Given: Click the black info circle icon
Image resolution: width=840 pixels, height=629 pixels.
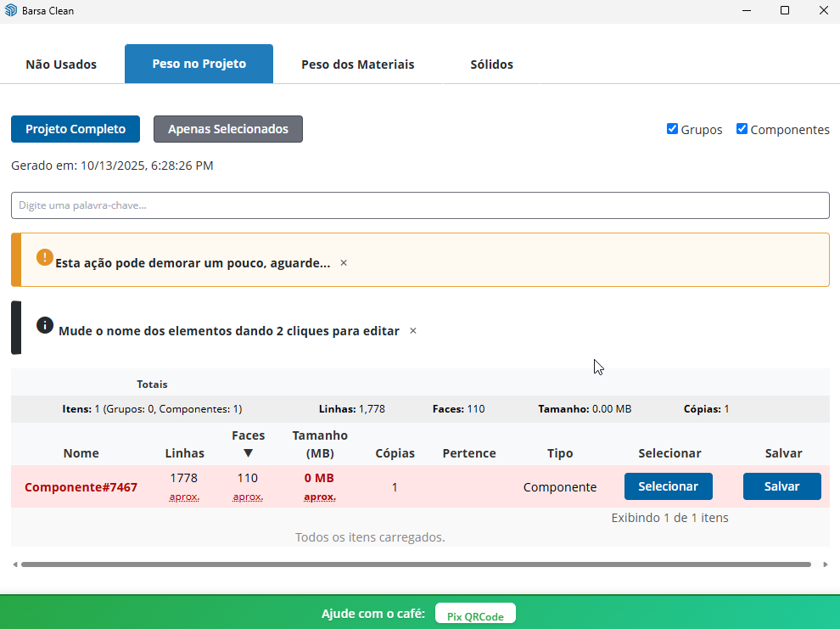Looking at the screenshot, I should [x=45, y=325].
